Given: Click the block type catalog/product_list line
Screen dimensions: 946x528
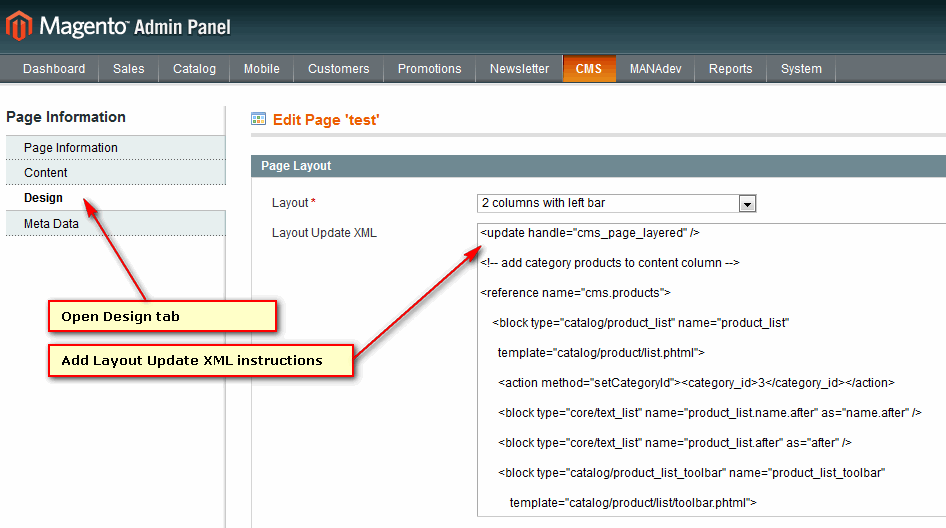Looking at the screenshot, I should pyautogui.click(x=641, y=323).
